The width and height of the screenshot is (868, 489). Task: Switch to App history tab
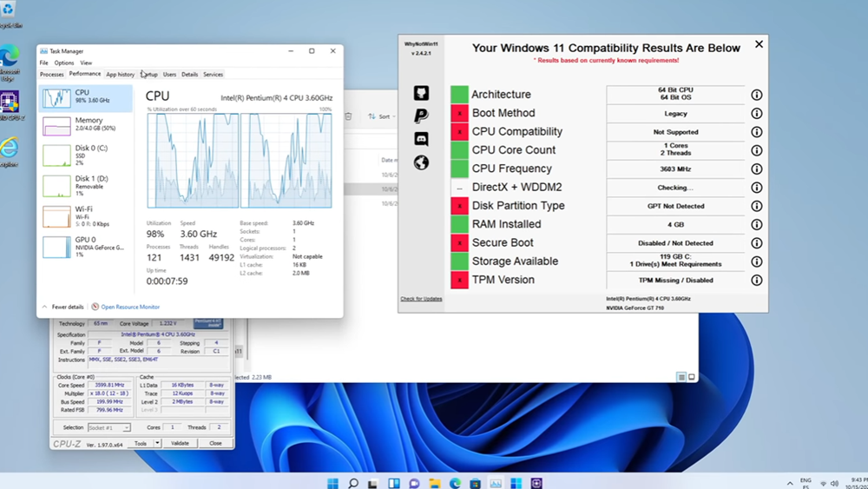(x=120, y=74)
